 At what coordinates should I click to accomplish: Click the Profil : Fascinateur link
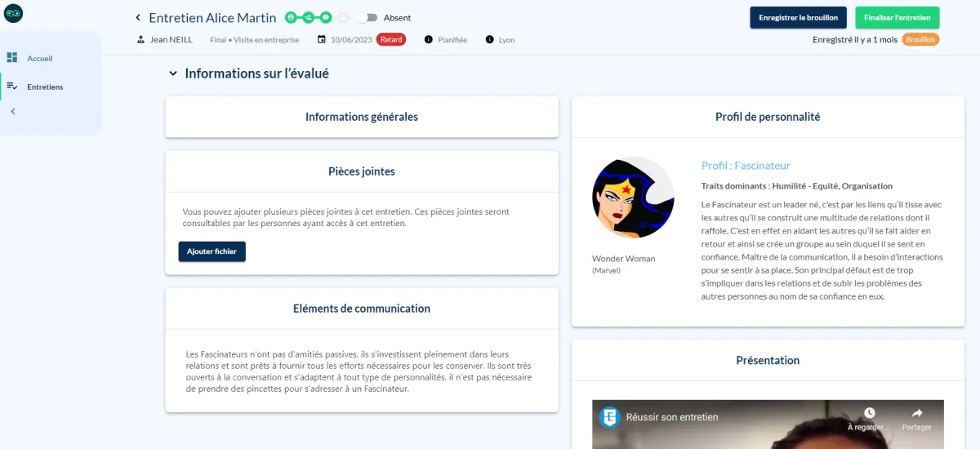(746, 166)
